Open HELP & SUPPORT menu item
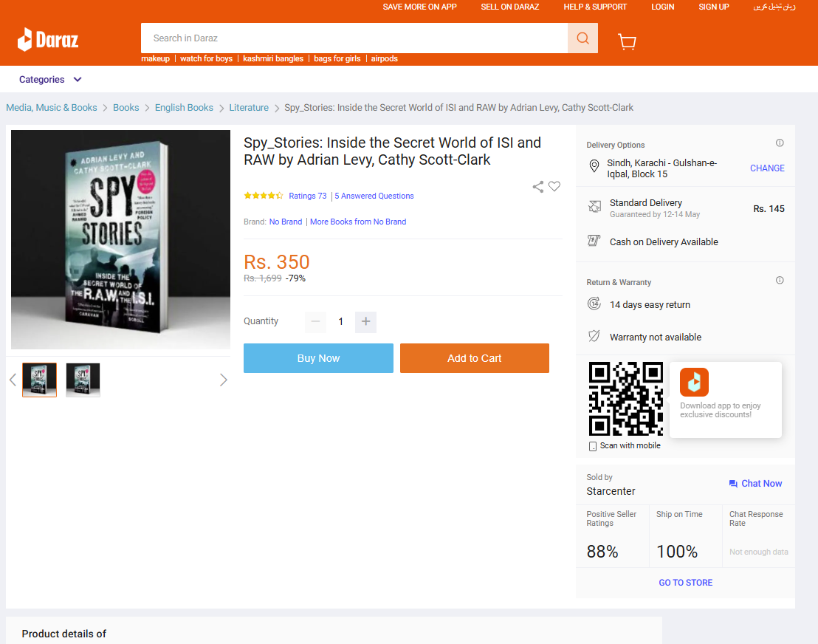 tap(595, 7)
